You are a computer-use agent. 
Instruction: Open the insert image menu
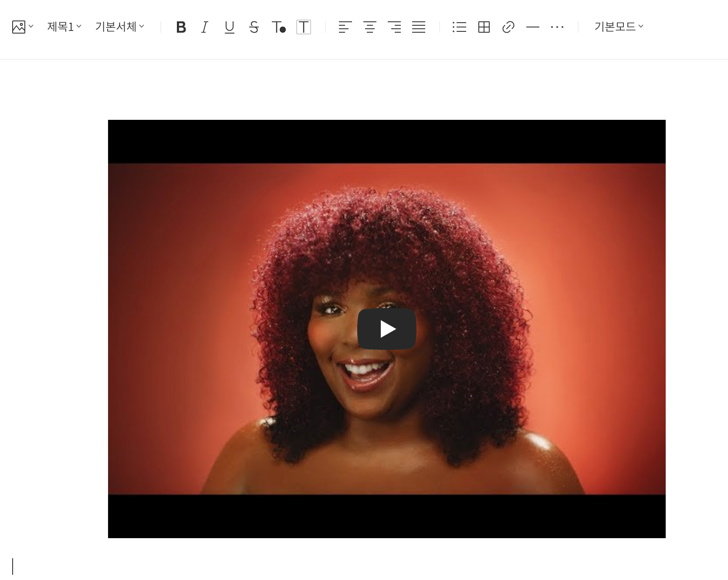click(x=23, y=27)
